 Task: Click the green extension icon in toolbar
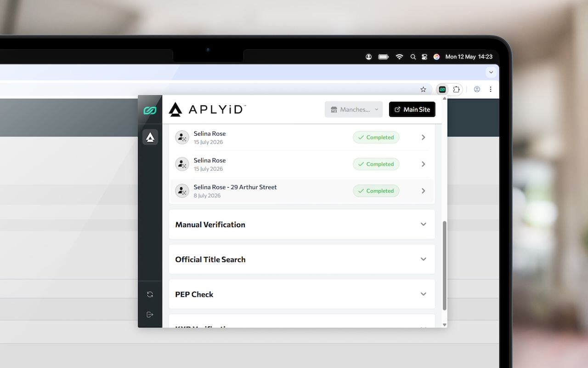[442, 89]
